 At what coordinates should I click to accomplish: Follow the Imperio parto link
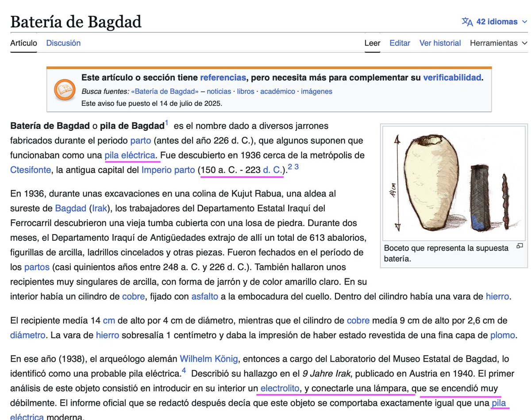[x=168, y=170]
